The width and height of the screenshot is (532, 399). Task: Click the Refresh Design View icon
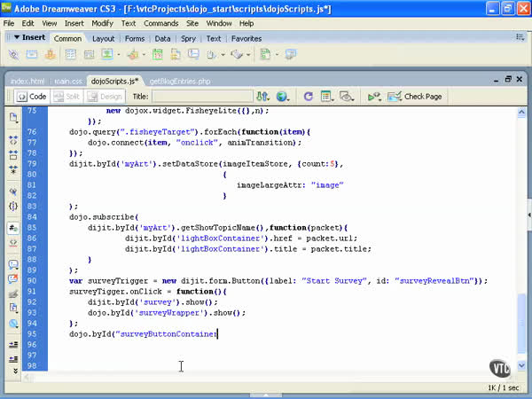(308, 97)
